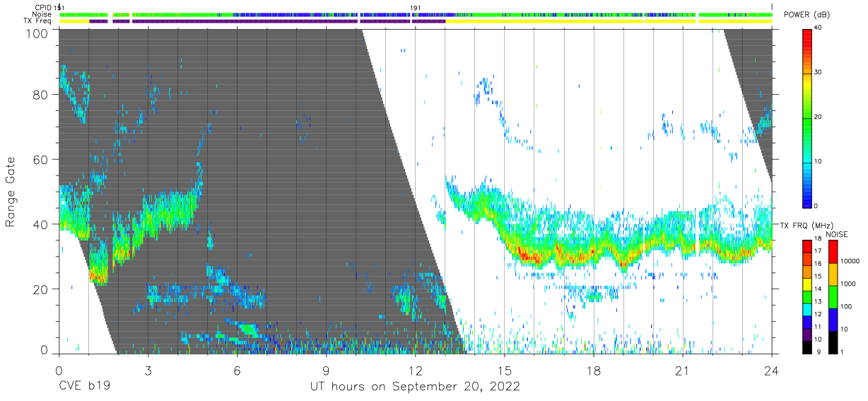
Task: Click the Range Gate axis label "40"
Action: pyautogui.click(x=40, y=224)
